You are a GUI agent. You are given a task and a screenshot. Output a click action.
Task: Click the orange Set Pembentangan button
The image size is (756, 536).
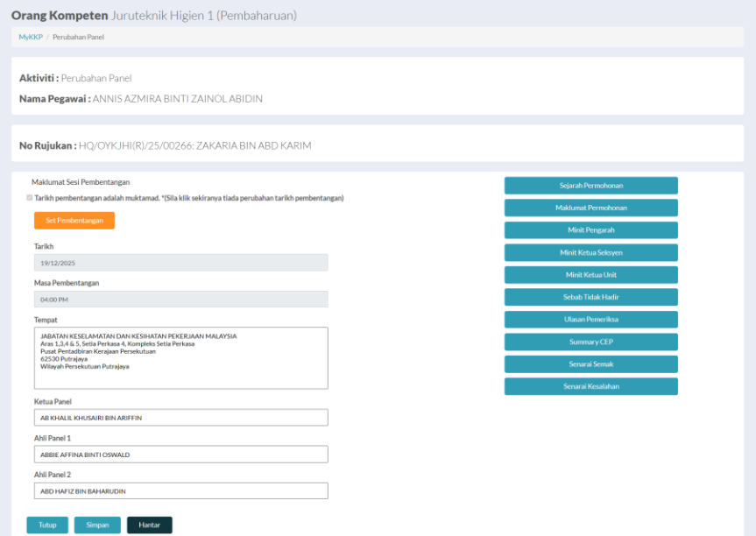point(74,221)
